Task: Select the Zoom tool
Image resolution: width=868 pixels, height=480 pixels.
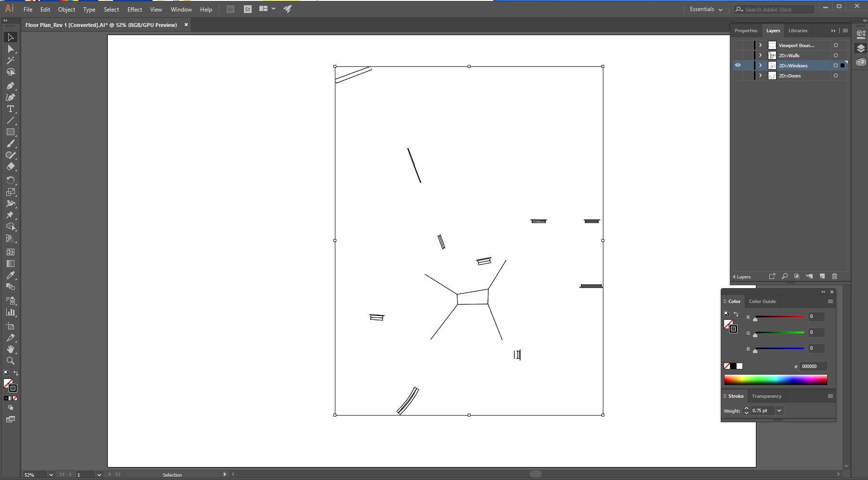Action: coord(11,361)
